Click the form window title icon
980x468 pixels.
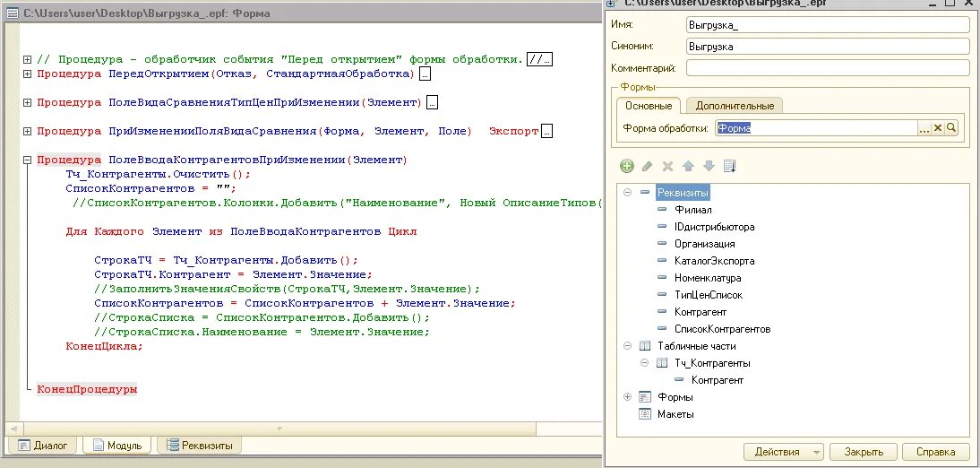point(12,13)
